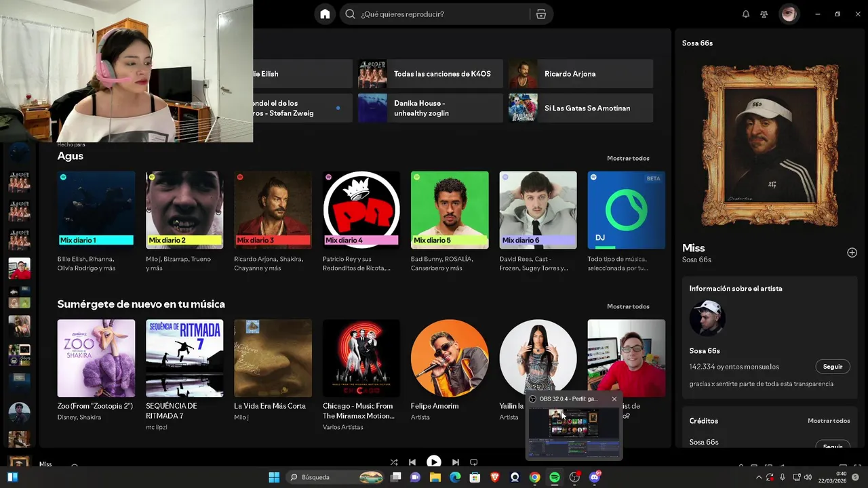This screenshot has width=868, height=488.
Task: Open the DJ beta card
Action: (627, 222)
